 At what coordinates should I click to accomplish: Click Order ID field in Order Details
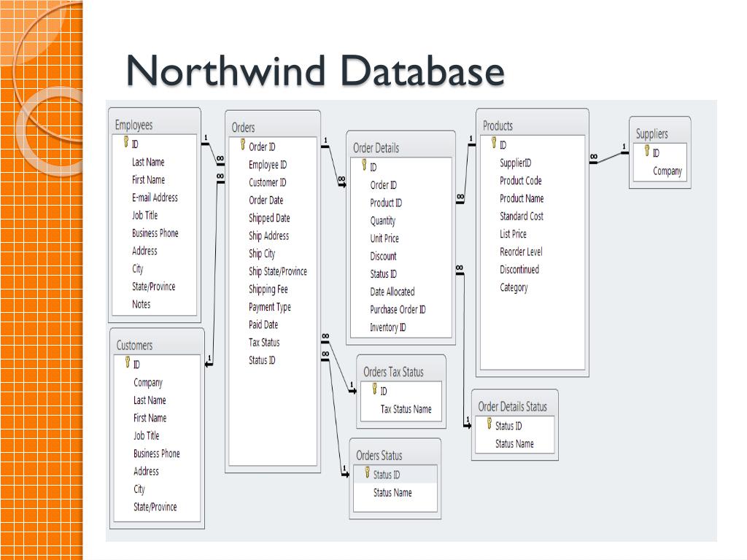coord(384,185)
